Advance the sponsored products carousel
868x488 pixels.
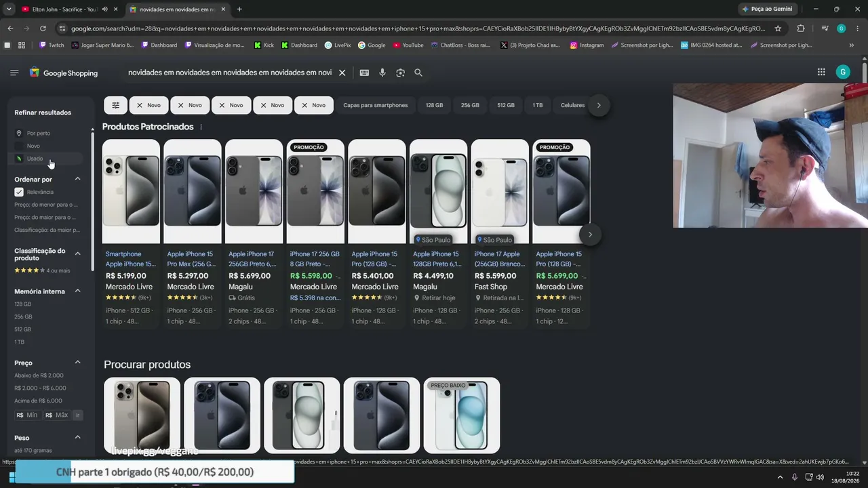590,235
